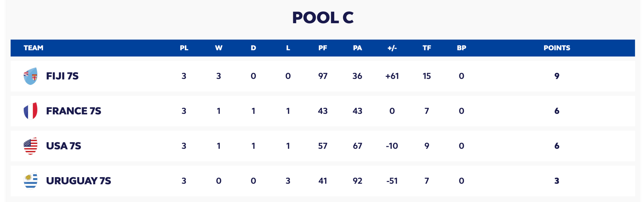Sort by the POINTS column header

click(557, 48)
